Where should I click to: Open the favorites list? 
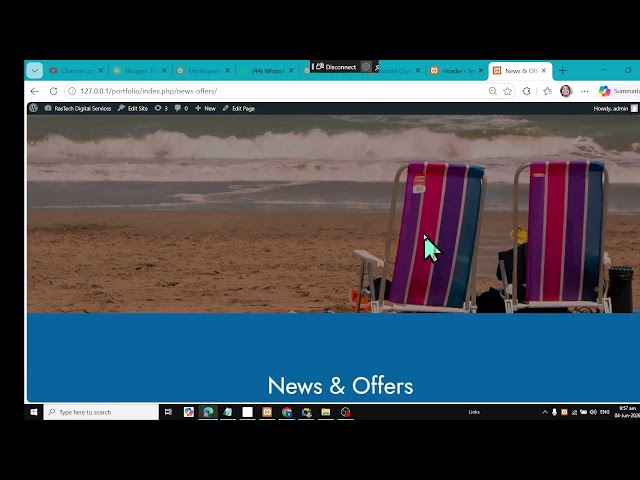pyautogui.click(x=547, y=91)
